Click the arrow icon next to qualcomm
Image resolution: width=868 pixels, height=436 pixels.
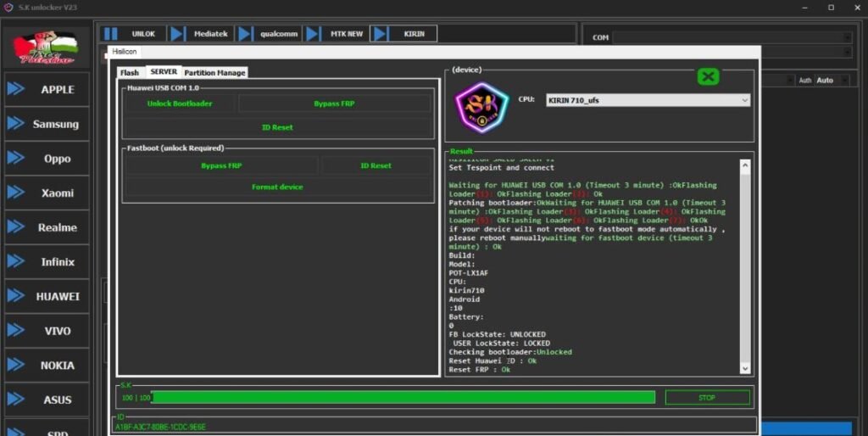[x=245, y=34]
